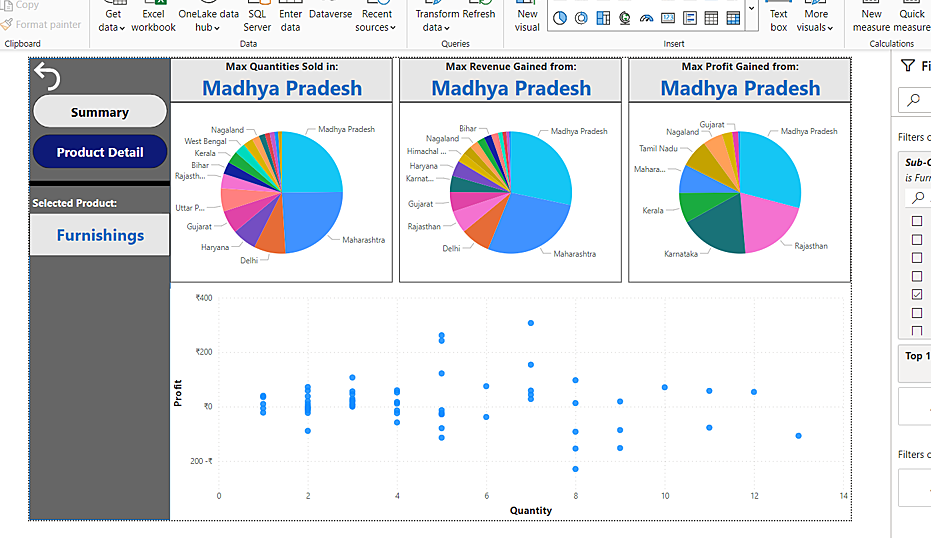Expand the visuals gallery dropdown arrow
This screenshot has height=538, width=931.
[752, 10]
